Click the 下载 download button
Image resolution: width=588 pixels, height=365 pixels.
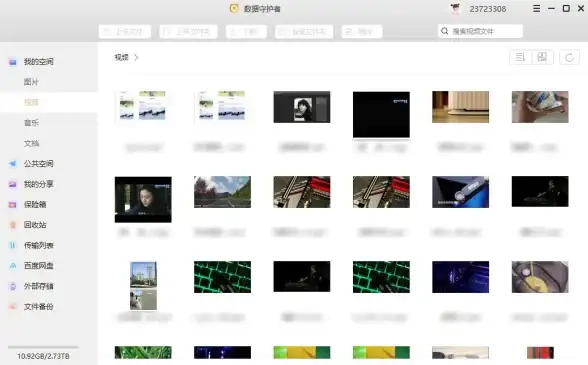246,32
